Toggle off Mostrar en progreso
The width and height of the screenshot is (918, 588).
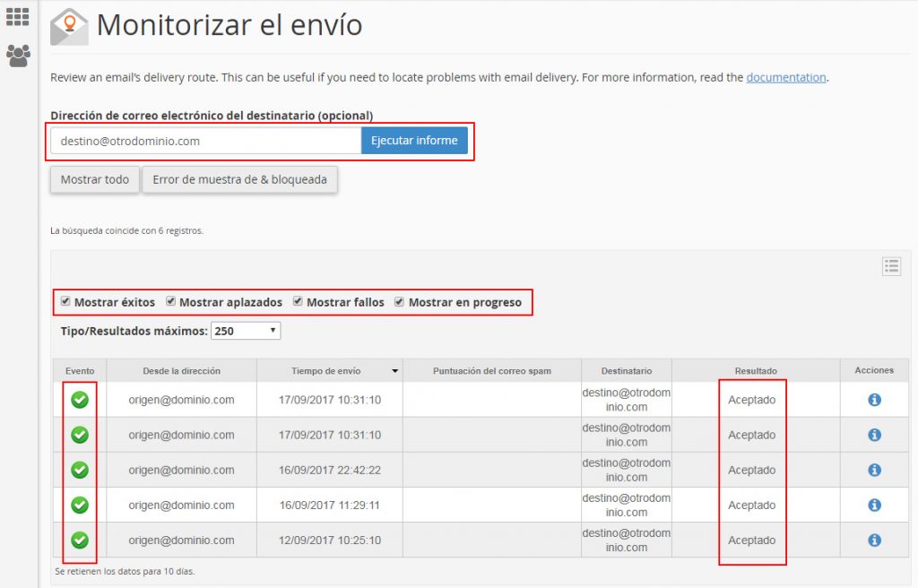pyautogui.click(x=400, y=301)
